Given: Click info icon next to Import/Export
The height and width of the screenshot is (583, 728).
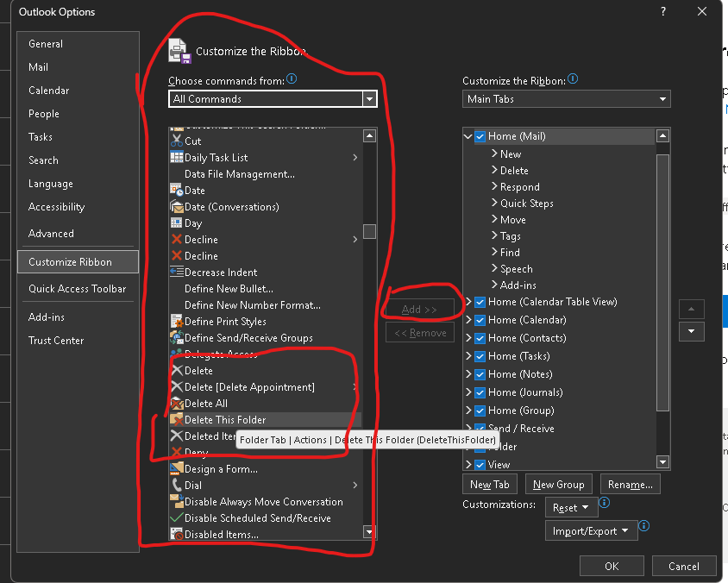Looking at the screenshot, I should (x=644, y=525).
